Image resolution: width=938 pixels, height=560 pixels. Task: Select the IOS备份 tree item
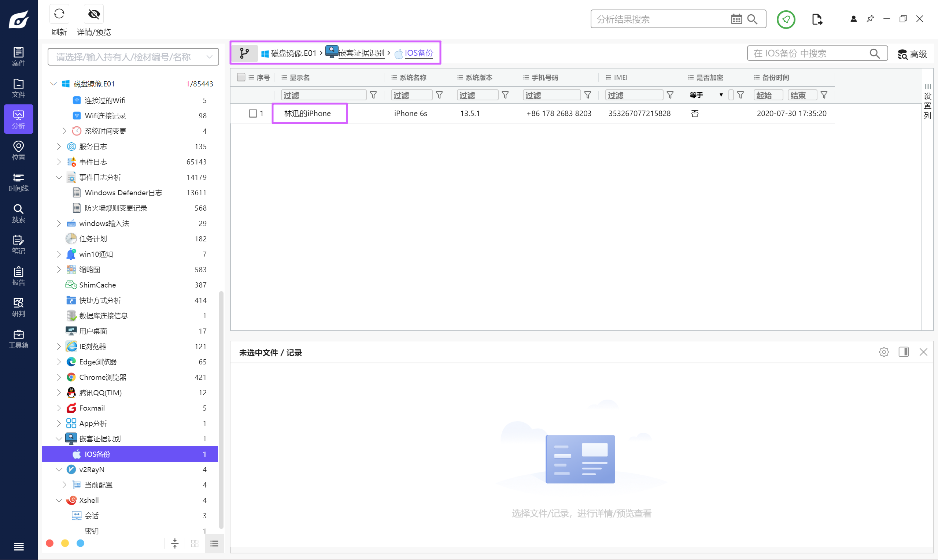click(x=130, y=454)
